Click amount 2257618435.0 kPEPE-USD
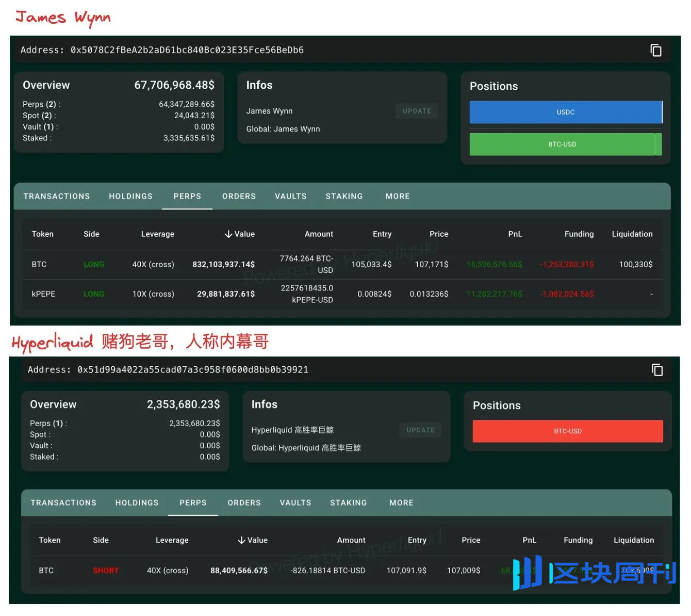 click(307, 294)
